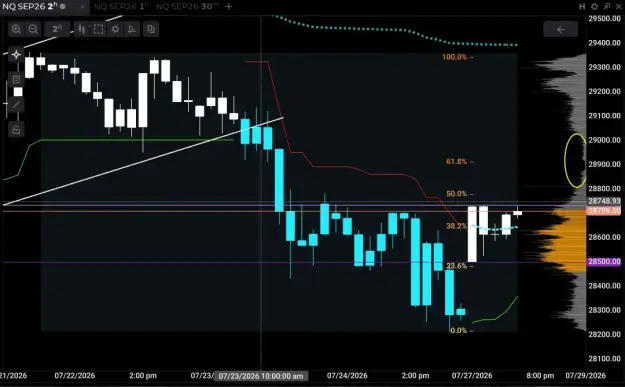625x387 pixels.
Task: Change chart type via candlestick icon
Action: [x=82, y=29]
